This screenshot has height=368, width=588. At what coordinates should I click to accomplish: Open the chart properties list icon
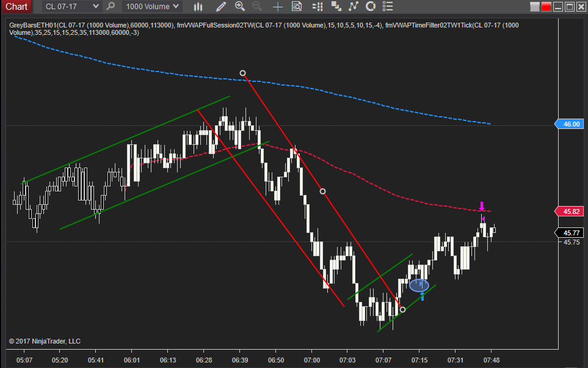388,6
